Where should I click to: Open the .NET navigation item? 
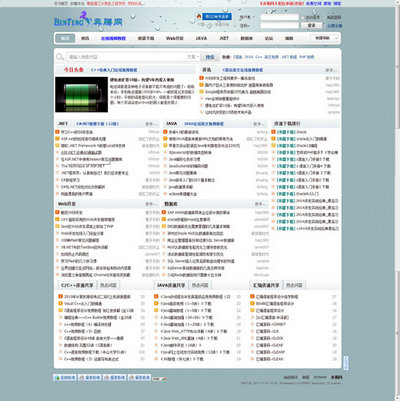[x=224, y=38]
